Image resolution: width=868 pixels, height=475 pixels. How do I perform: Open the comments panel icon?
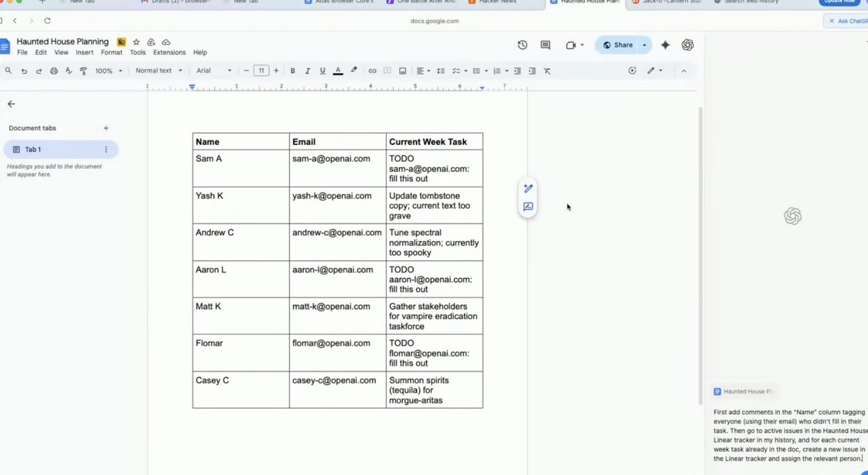click(x=545, y=45)
